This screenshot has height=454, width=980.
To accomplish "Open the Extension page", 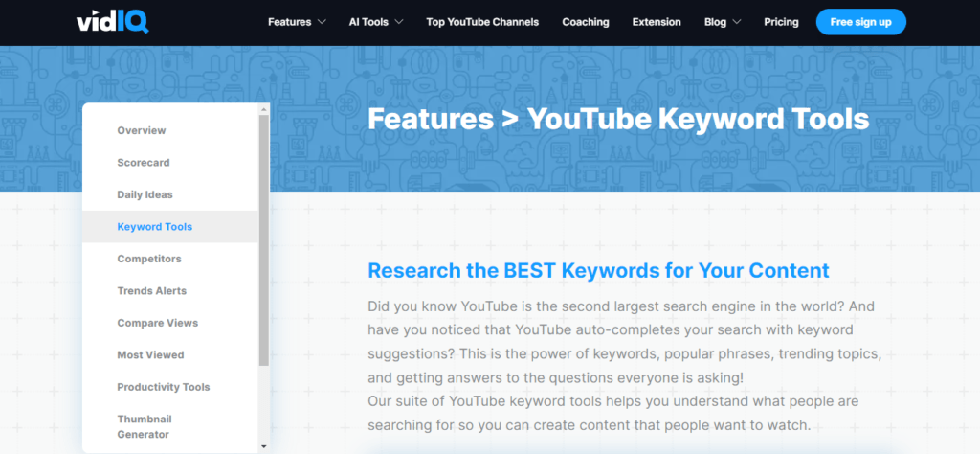I will click(x=657, y=22).
